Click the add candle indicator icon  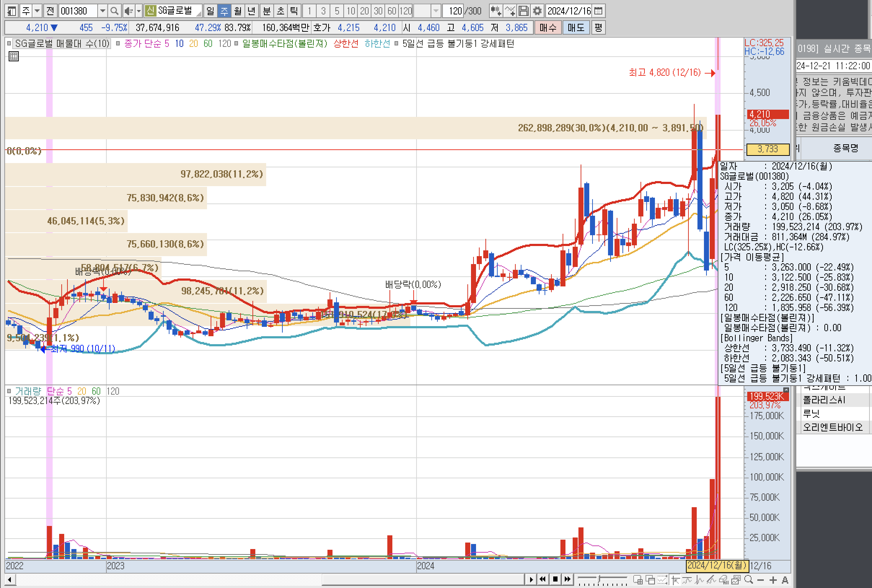(496, 11)
